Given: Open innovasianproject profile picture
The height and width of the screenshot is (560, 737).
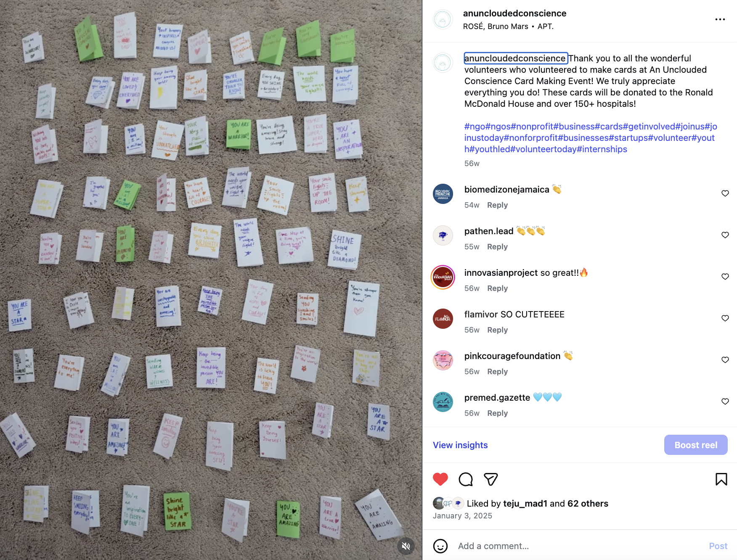Looking at the screenshot, I should (x=443, y=277).
